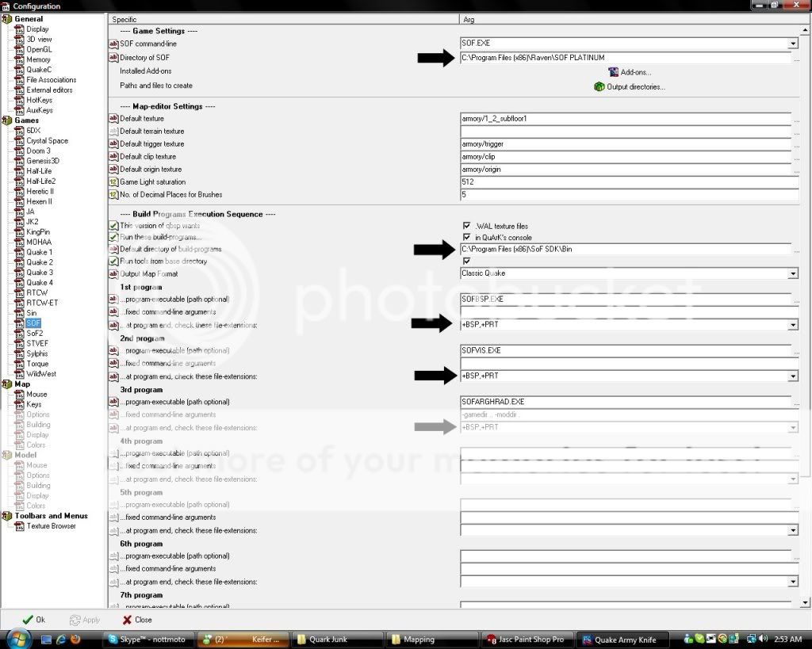Click the Output directories... button
The image size is (812, 649).
click(x=629, y=86)
